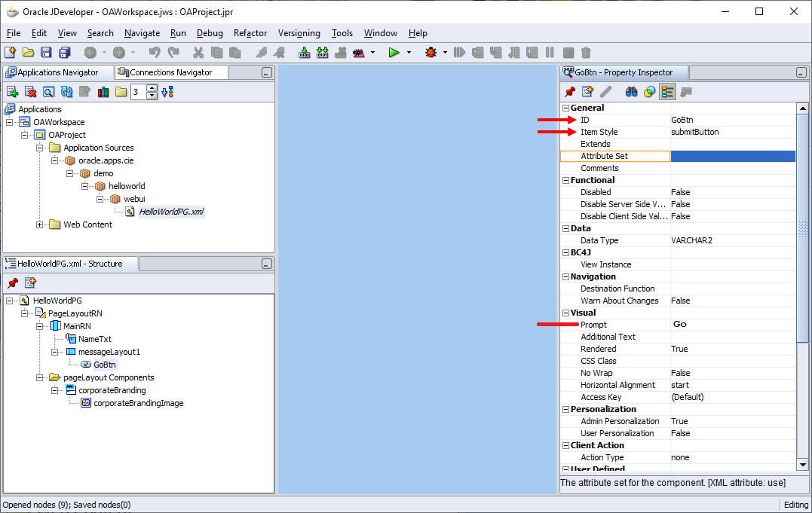Select corporateBrandingImage node
This screenshot has height=513, width=812.
pos(138,403)
